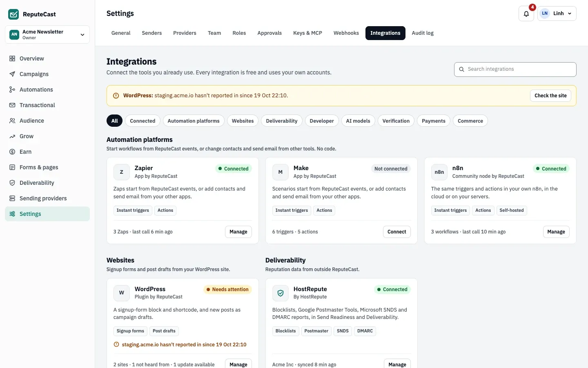Open notifications bell
The width and height of the screenshot is (588, 368).
(526, 13)
